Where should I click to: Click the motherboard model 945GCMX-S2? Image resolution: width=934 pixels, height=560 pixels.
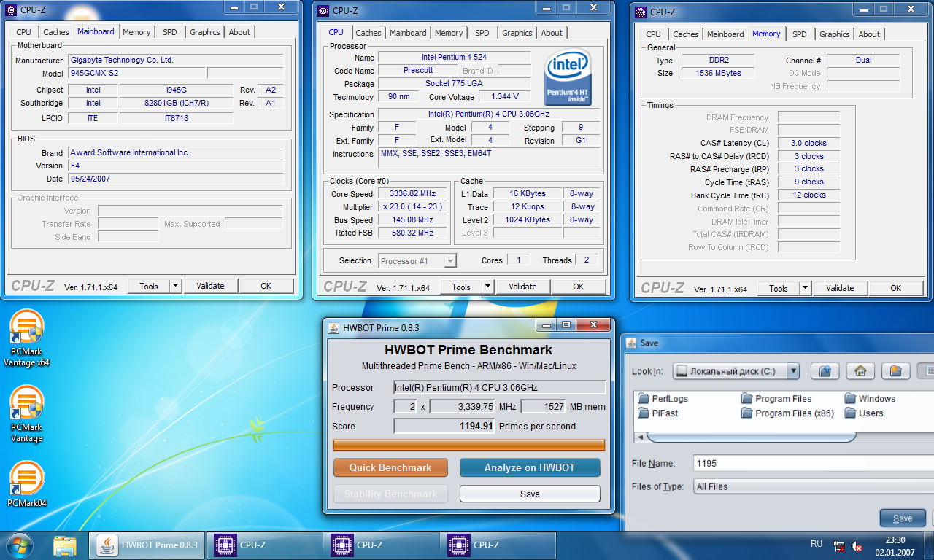[136, 73]
